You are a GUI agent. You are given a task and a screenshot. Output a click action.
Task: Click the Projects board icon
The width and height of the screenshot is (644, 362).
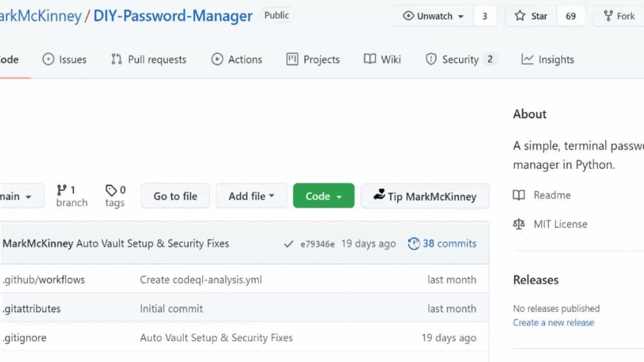(x=292, y=59)
